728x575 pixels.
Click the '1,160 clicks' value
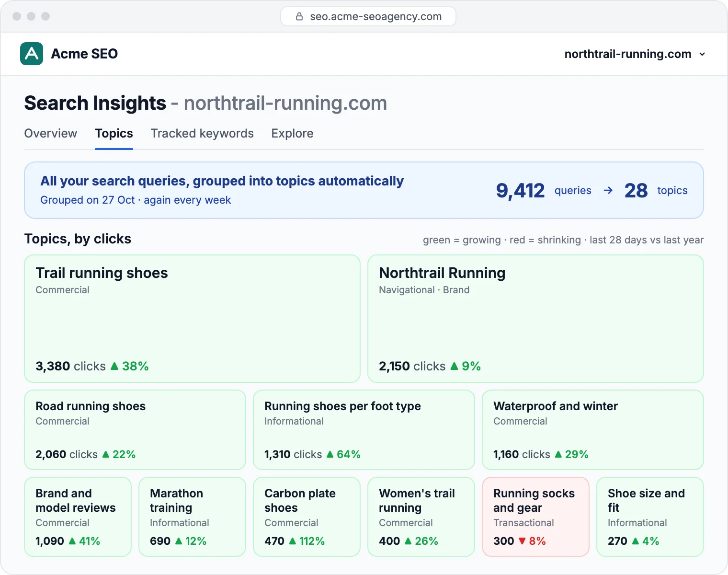coord(522,454)
